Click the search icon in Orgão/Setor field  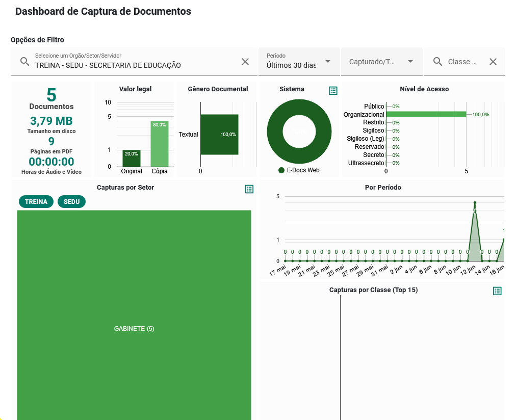(24, 62)
